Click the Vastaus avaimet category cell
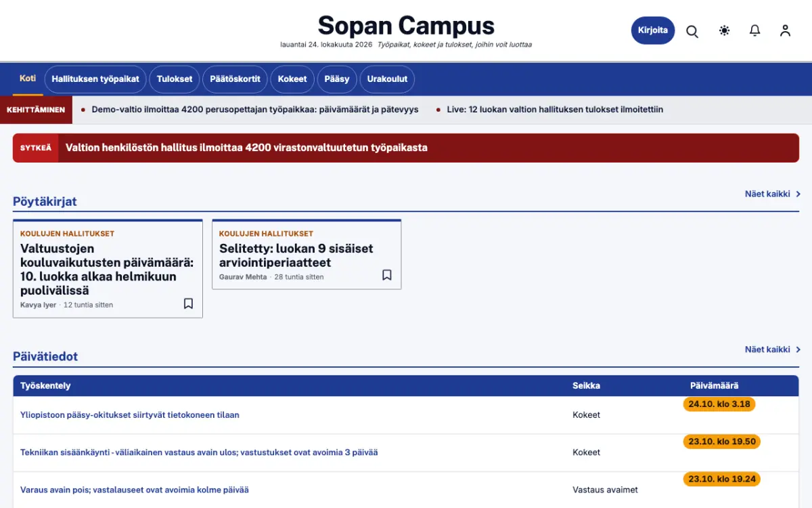The height and width of the screenshot is (508, 812). click(x=605, y=490)
